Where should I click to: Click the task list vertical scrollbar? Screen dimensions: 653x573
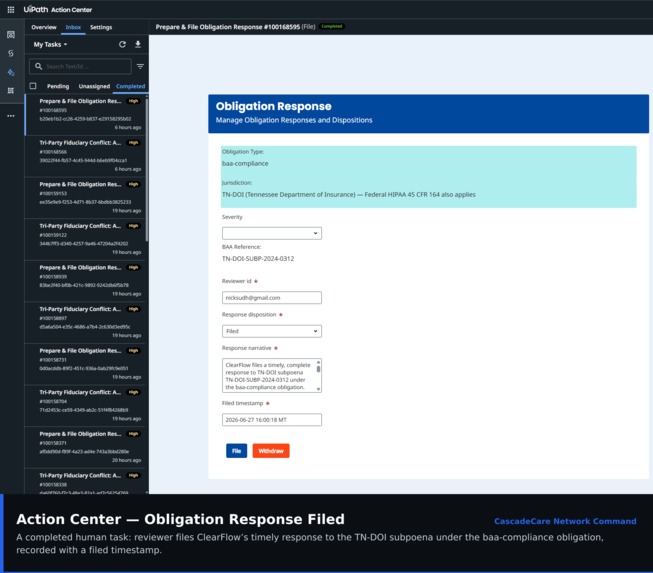[x=147, y=169]
